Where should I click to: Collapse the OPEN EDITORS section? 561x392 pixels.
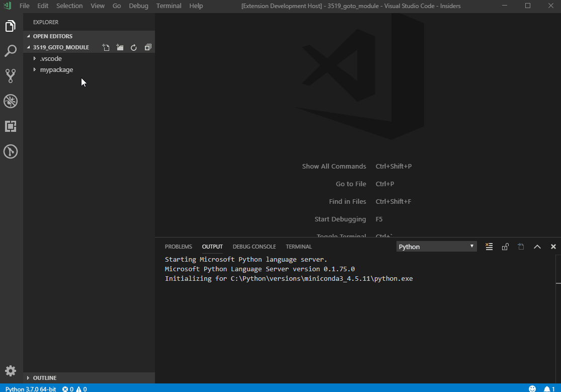pos(53,36)
